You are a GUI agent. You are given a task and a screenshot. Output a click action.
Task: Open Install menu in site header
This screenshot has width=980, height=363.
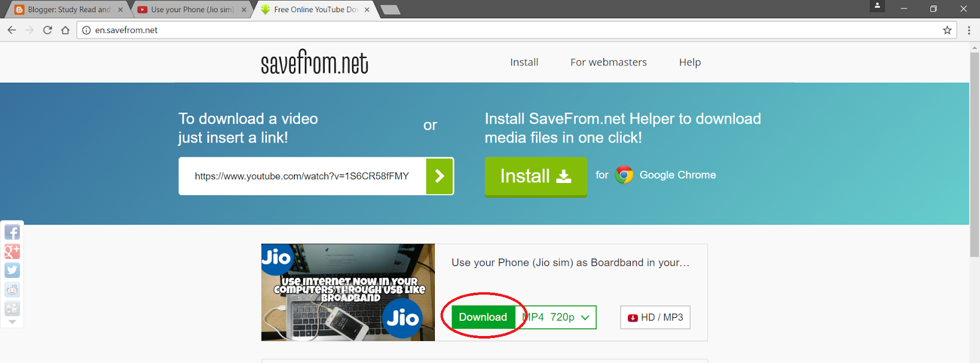coord(524,62)
